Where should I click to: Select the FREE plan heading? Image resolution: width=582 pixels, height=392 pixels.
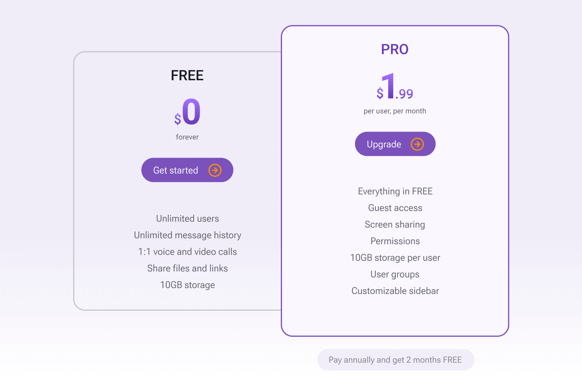coord(187,76)
